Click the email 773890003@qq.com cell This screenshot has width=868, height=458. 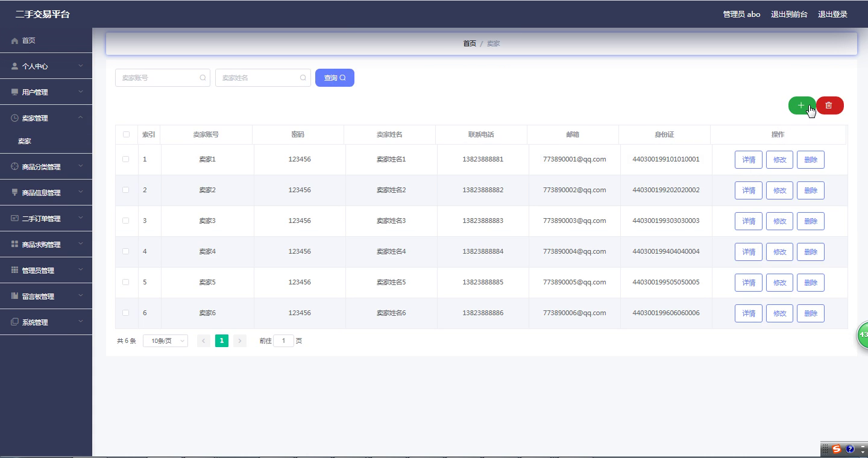tap(574, 221)
